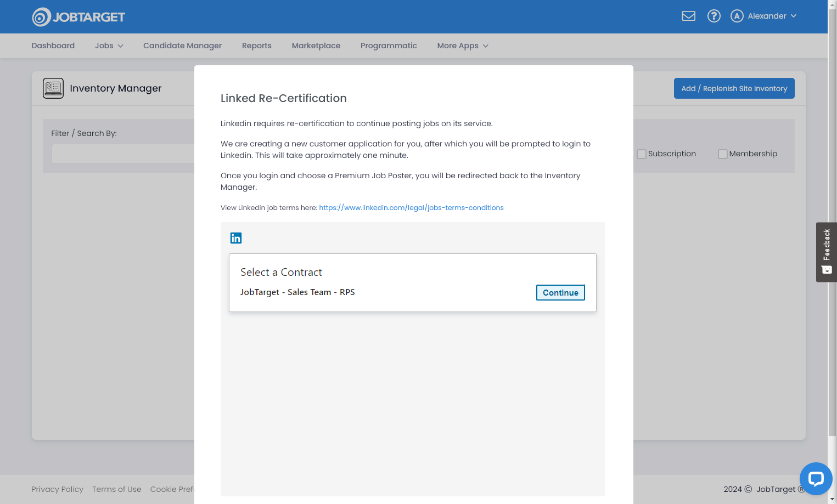Expand the Alexander account dropdown
837x504 pixels.
pos(772,16)
